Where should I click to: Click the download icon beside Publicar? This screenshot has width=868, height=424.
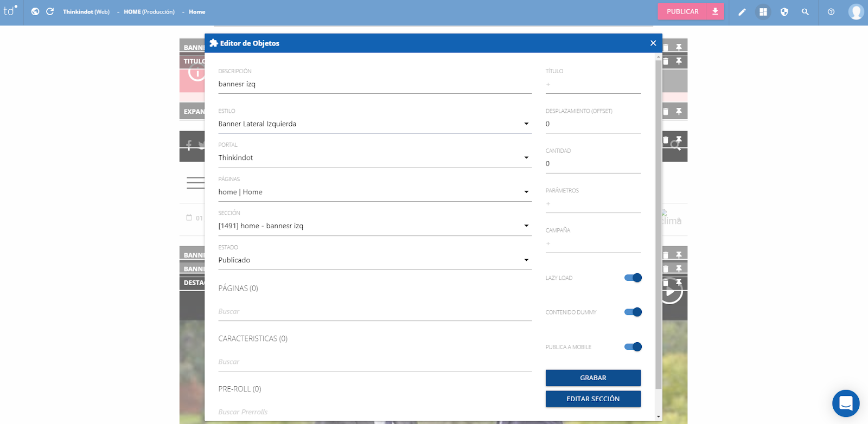point(715,11)
